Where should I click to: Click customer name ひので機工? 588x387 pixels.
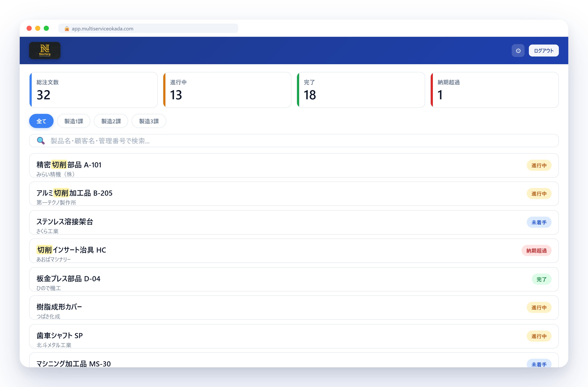click(49, 288)
